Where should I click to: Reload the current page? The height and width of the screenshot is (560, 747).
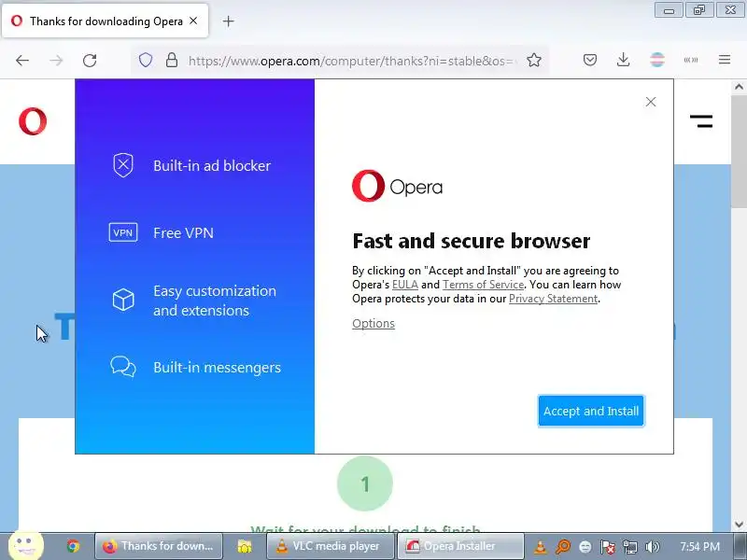[90, 61]
